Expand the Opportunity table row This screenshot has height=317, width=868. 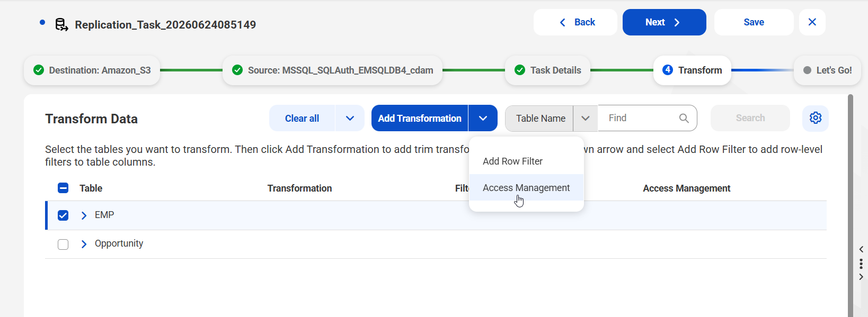tap(84, 244)
